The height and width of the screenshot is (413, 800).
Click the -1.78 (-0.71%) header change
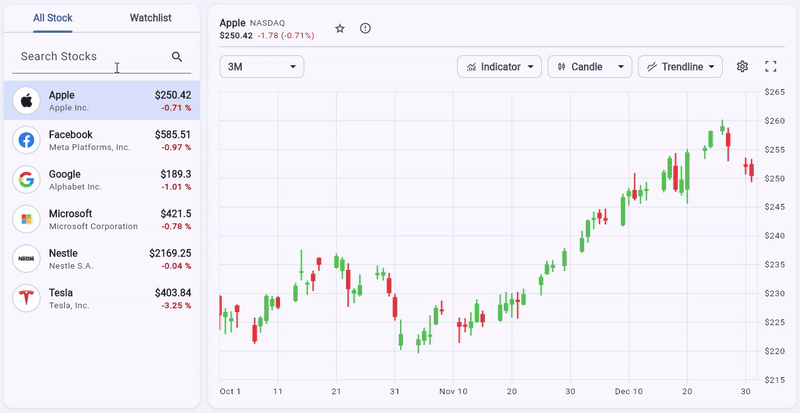click(286, 36)
